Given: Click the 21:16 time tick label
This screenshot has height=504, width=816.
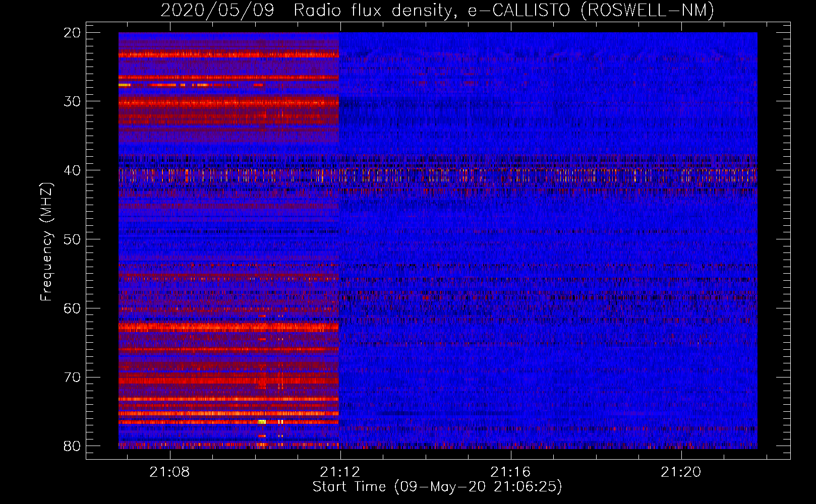Looking at the screenshot, I should 511,472.
